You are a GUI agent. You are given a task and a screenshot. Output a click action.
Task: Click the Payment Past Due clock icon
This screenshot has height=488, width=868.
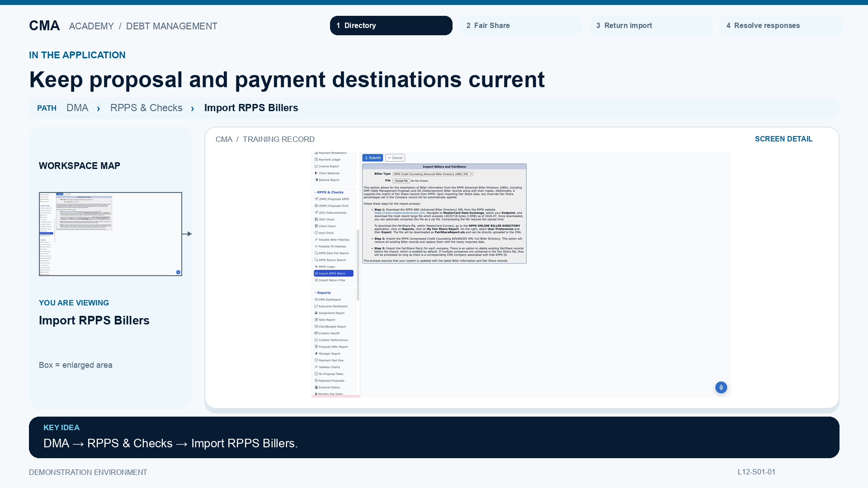[316, 360]
